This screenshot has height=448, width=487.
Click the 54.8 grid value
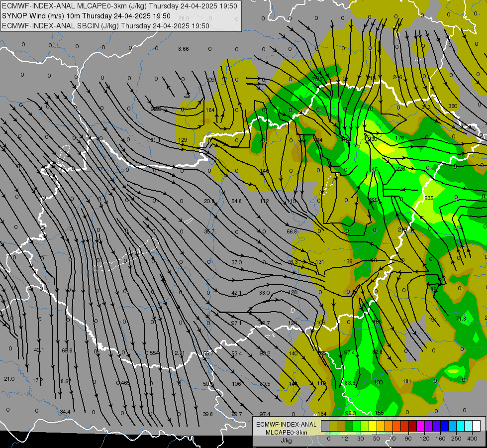click(x=236, y=201)
